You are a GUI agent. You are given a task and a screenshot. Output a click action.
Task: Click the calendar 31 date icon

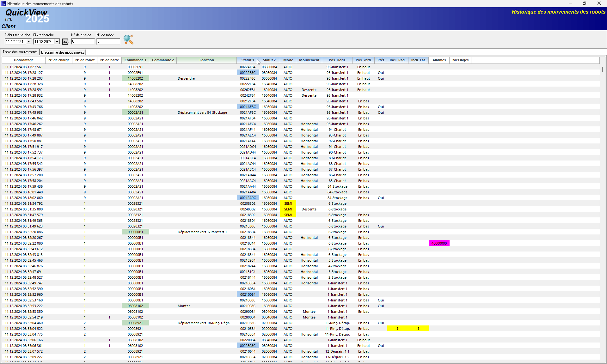click(x=65, y=42)
